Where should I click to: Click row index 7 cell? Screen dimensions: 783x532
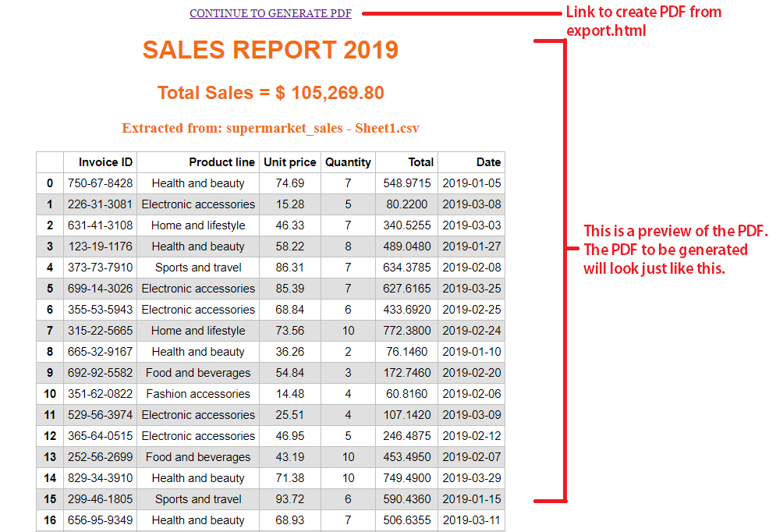pos(50,331)
